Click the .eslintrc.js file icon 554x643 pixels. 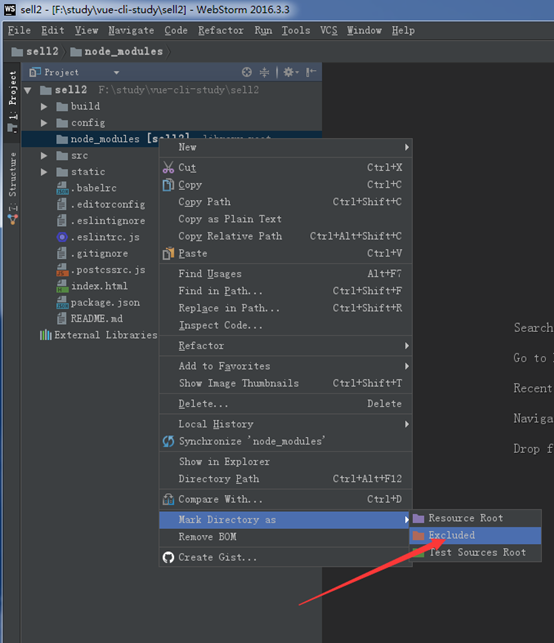click(62, 237)
